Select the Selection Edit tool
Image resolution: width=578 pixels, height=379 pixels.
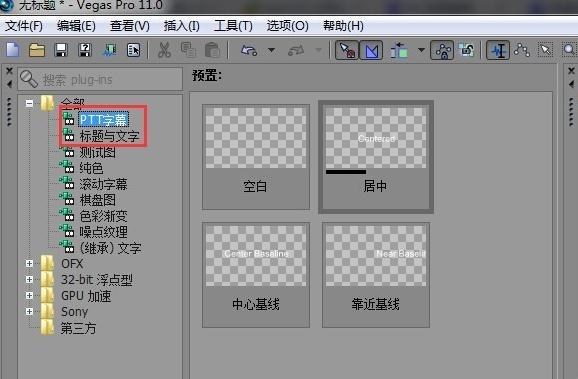pos(545,50)
